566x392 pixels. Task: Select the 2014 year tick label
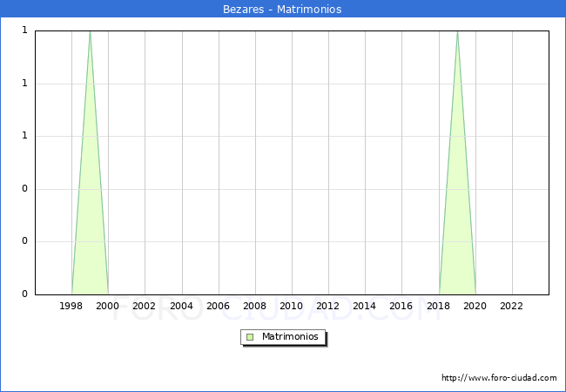point(364,306)
